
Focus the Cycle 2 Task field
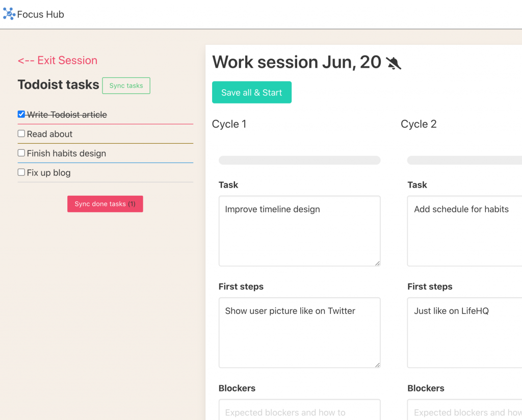tap(464, 231)
